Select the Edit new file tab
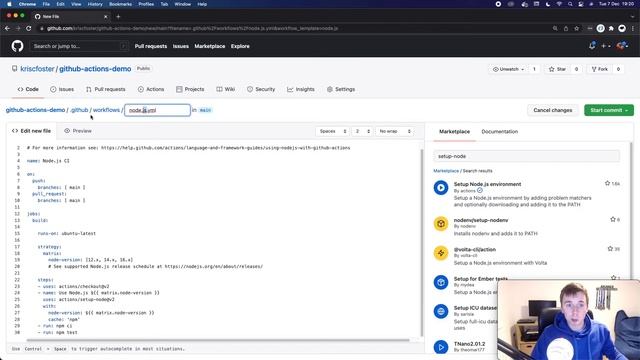The height and width of the screenshot is (360, 640). [31, 131]
